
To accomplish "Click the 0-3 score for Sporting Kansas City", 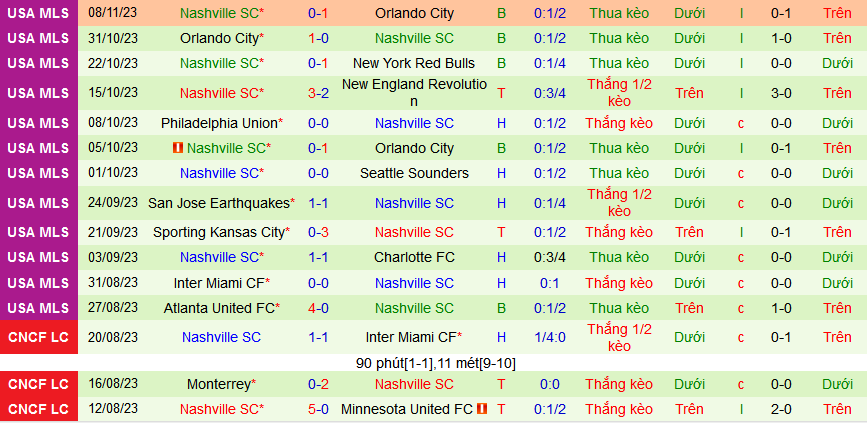I will click(318, 232).
